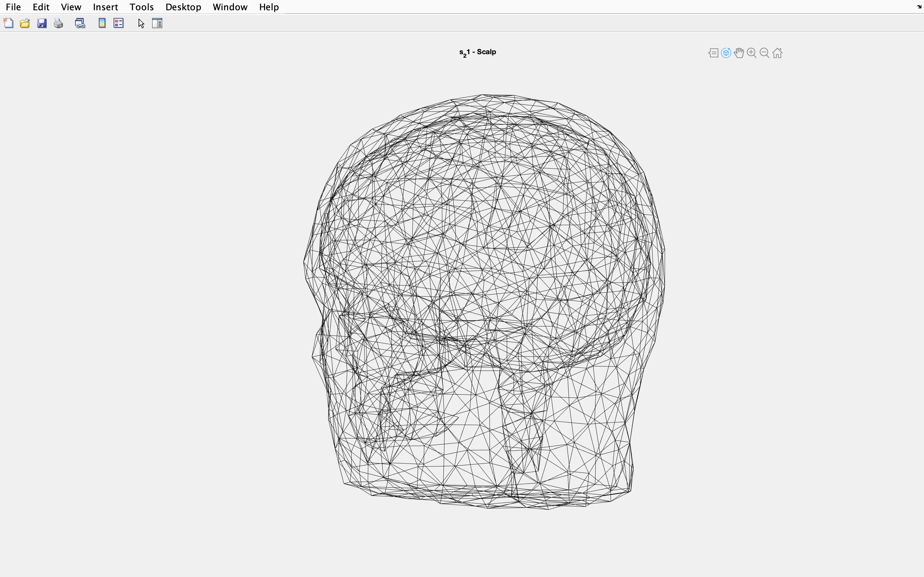Expand the dock arrow at the top right

[x=919, y=6]
